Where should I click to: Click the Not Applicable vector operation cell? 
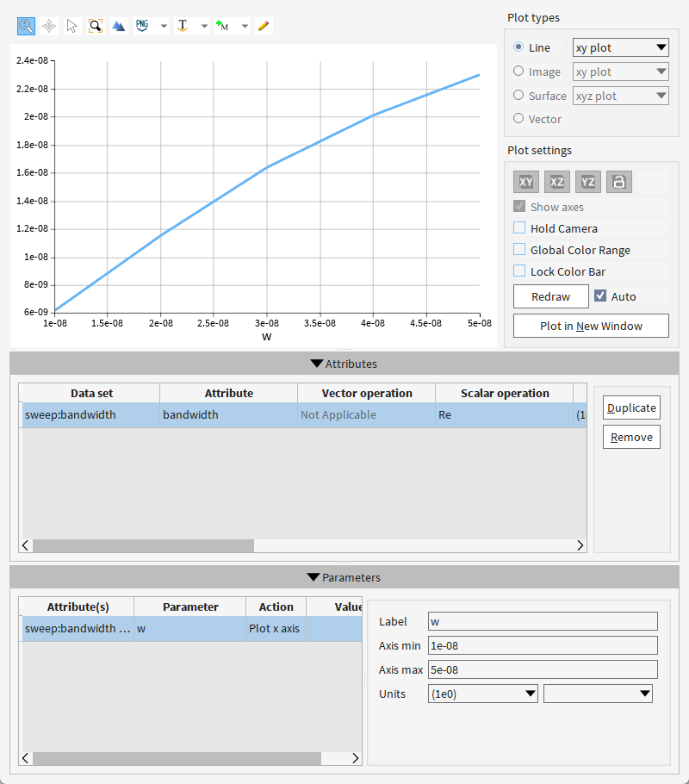367,415
